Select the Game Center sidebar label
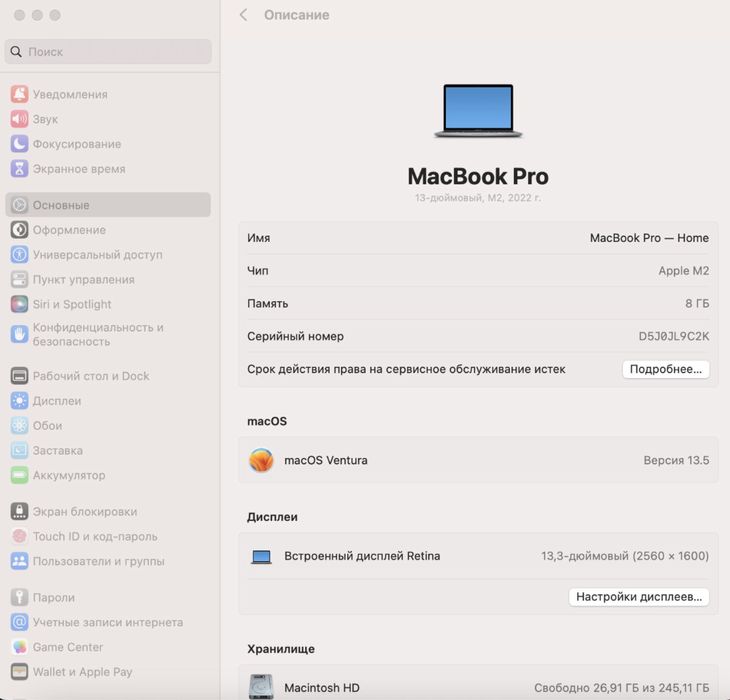The image size is (730, 700). [68, 647]
